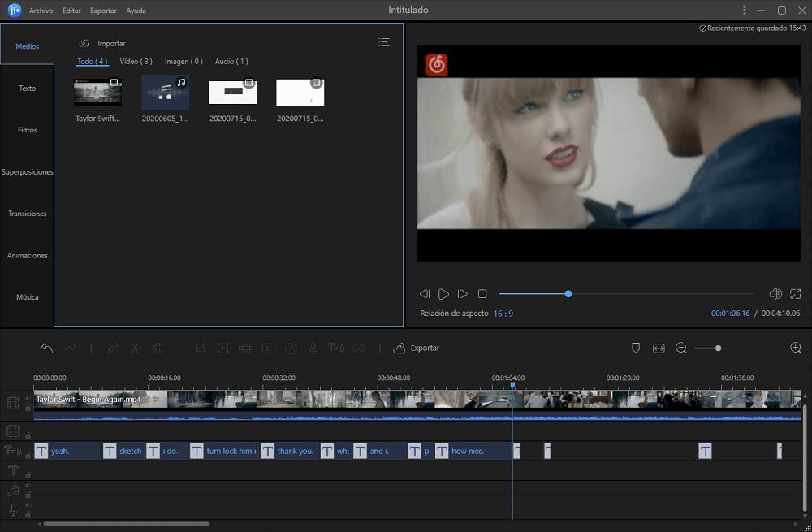
Task: Lock the plain text track
Action: coord(28,475)
